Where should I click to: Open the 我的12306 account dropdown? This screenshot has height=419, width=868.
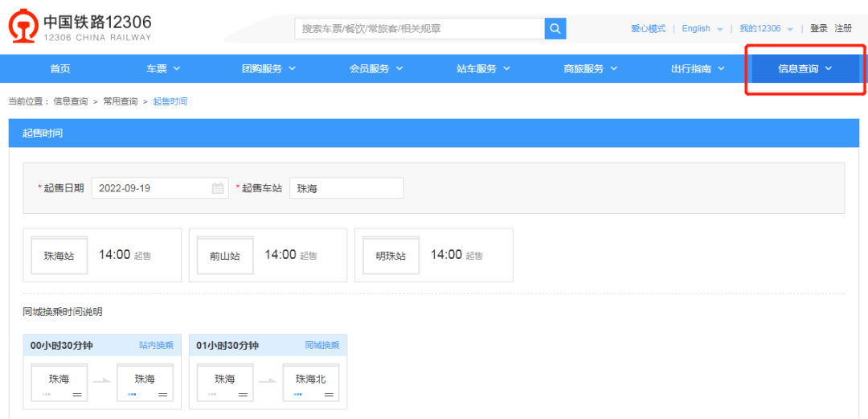coord(766,29)
